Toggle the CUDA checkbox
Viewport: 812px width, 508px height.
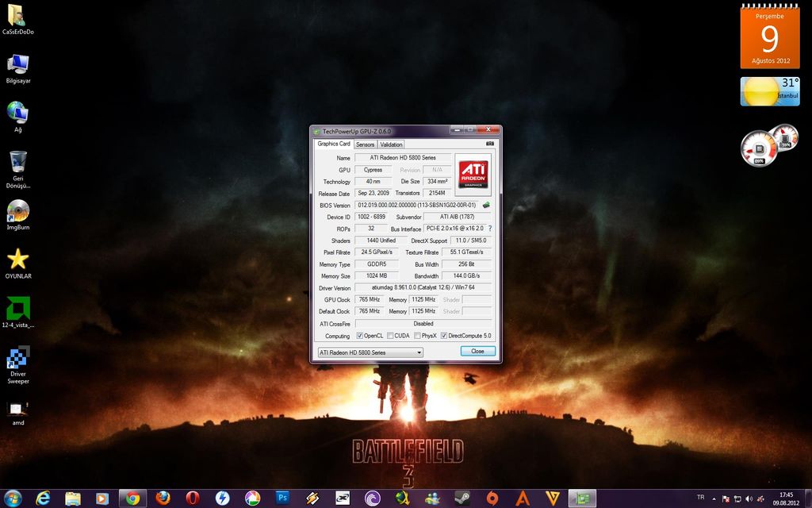click(390, 336)
